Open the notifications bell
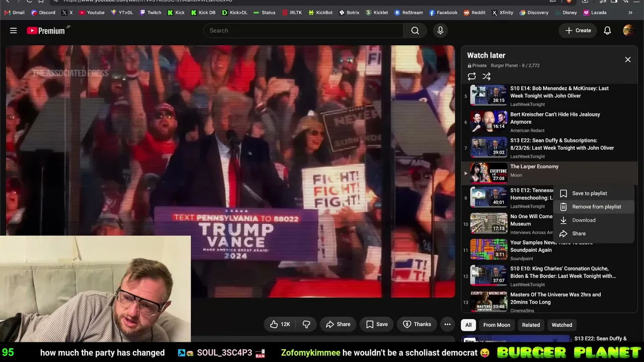The image size is (644, 362). tap(607, 31)
